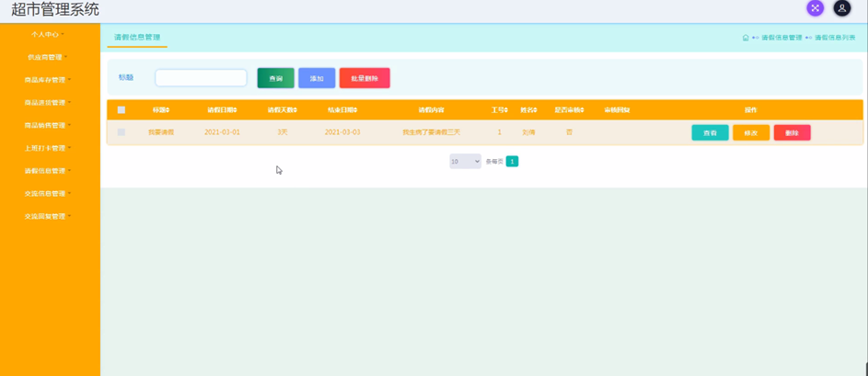The image size is (868, 376).
Task: Click the red 批量删除 batch delete button
Action: [x=365, y=78]
